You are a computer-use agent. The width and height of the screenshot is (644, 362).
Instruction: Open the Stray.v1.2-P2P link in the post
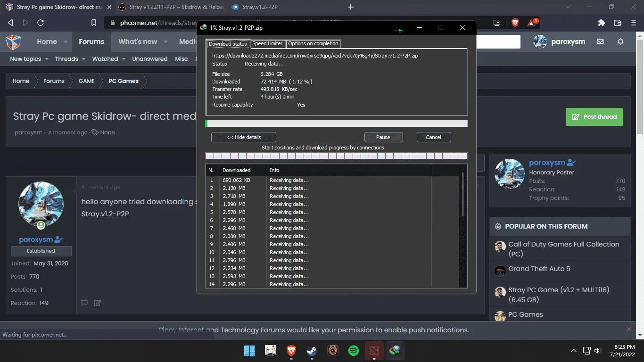(x=105, y=214)
